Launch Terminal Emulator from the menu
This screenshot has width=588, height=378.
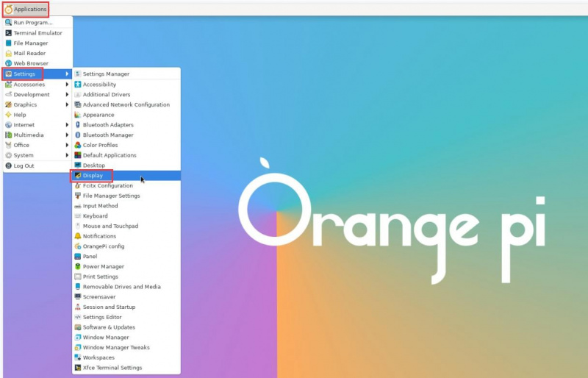coord(38,33)
